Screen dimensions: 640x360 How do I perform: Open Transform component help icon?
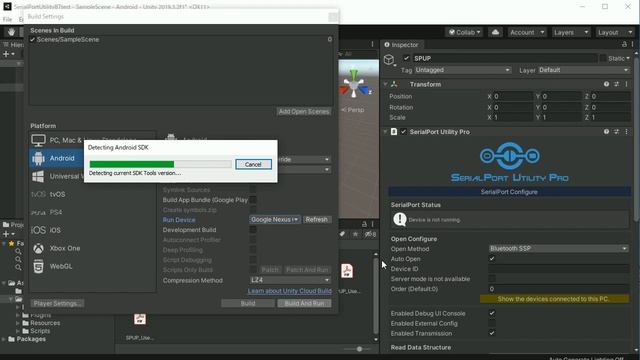pyautogui.click(x=606, y=84)
